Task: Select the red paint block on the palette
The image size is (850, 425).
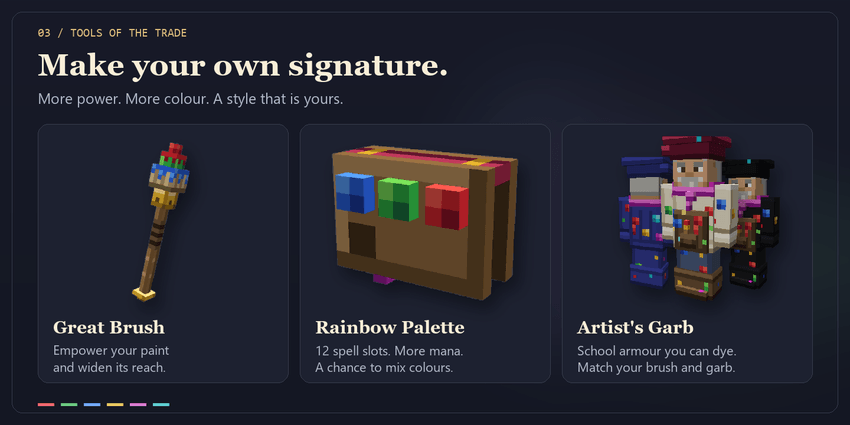Action: coord(447,207)
